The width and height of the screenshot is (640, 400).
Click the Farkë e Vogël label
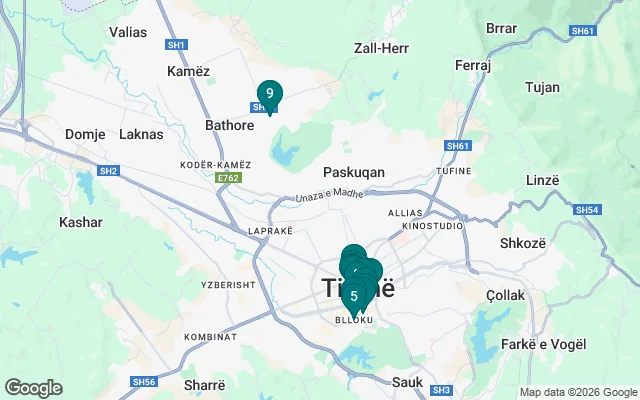point(543,344)
